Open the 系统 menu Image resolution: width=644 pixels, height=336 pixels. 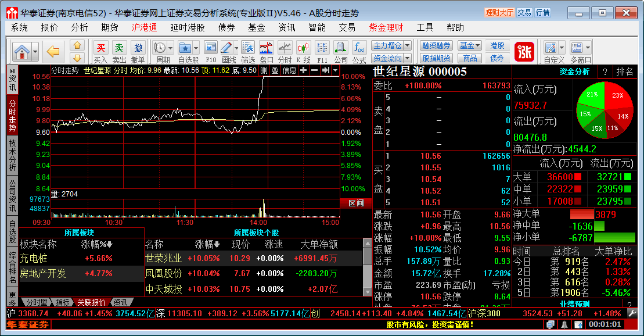pos(19,27)
